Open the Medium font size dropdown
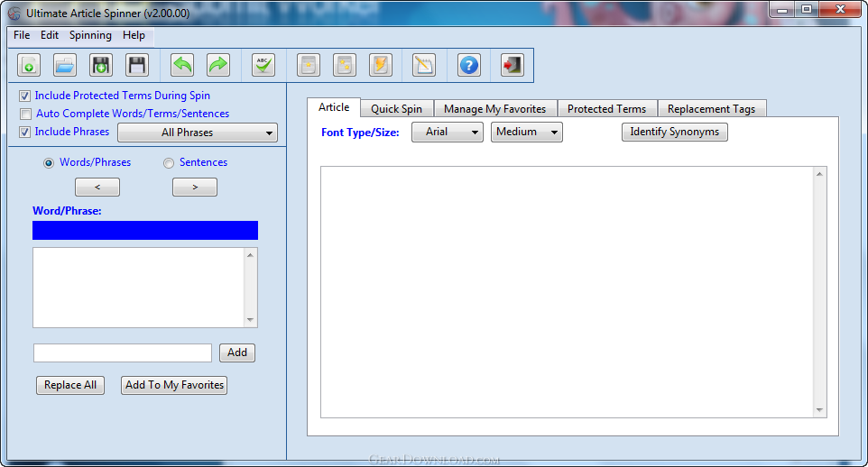Viewport: 868px width, 467px height. pyautogui.click(x=526, y=133)
